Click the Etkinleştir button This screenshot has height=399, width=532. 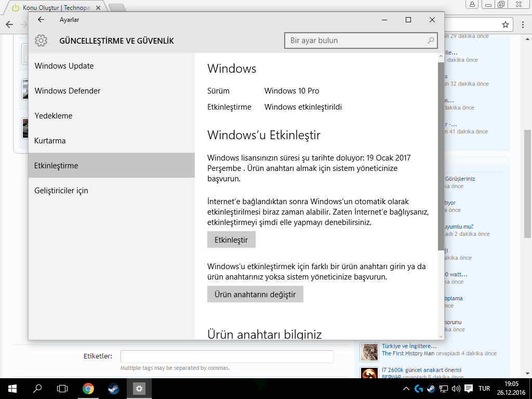tap(231, 240)
